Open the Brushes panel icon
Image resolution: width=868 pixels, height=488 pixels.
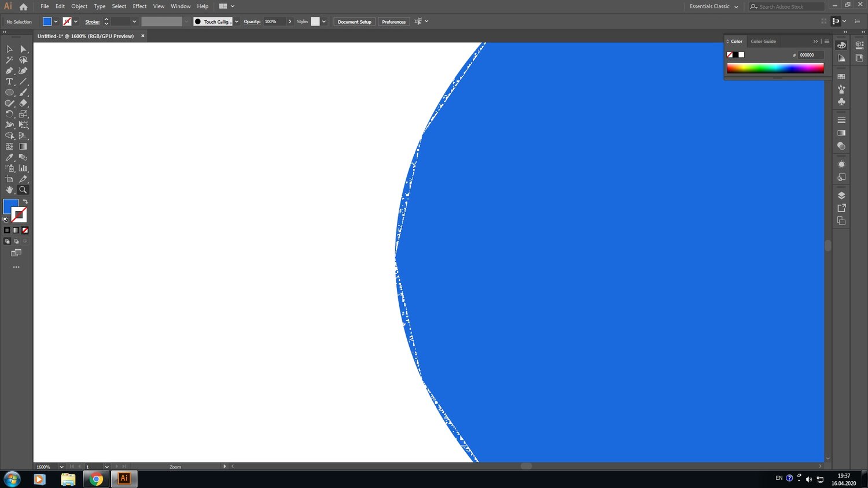[x=841, y=89]
